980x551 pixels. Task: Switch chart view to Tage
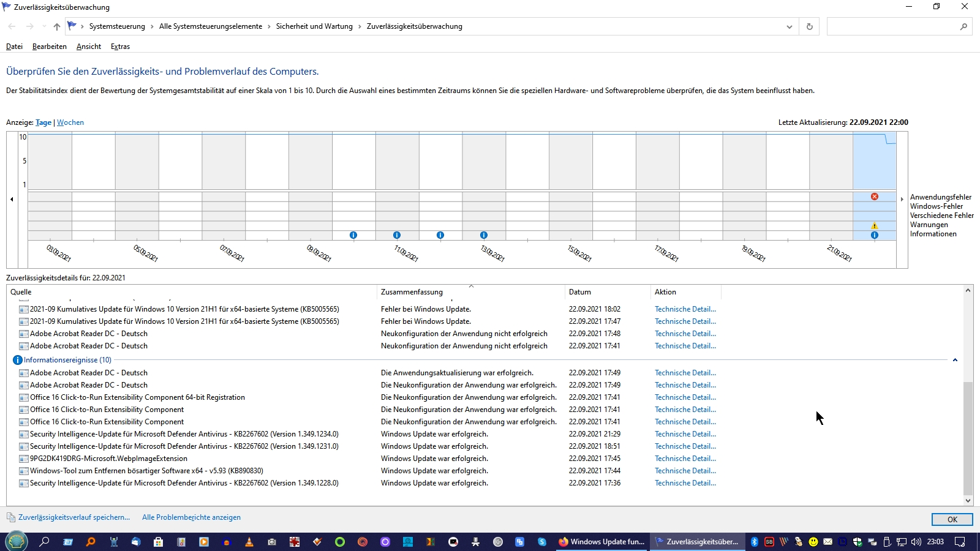point(43,122)
